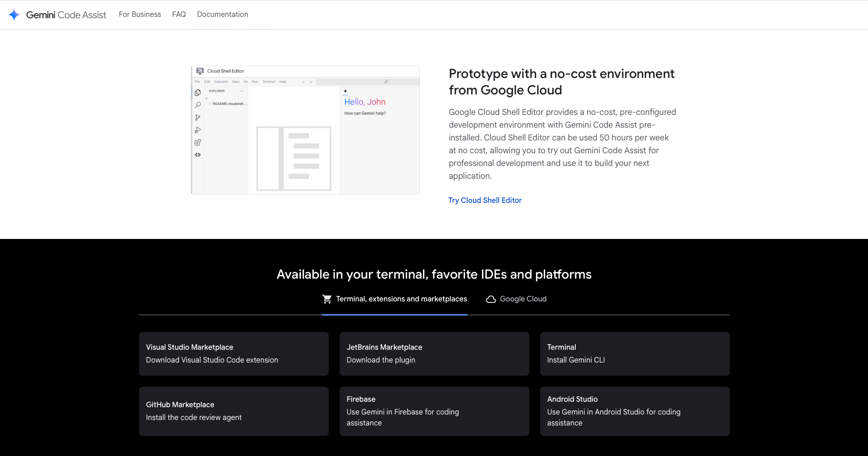Click the 'Prototype with a no-cost environment' heading
This screenshot has height=456, width=868.
click(x=562, y=82)
